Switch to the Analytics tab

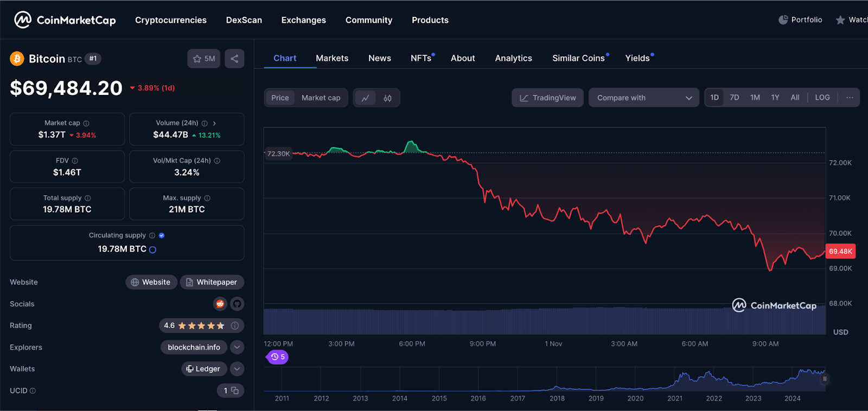(x=514, y=58)
